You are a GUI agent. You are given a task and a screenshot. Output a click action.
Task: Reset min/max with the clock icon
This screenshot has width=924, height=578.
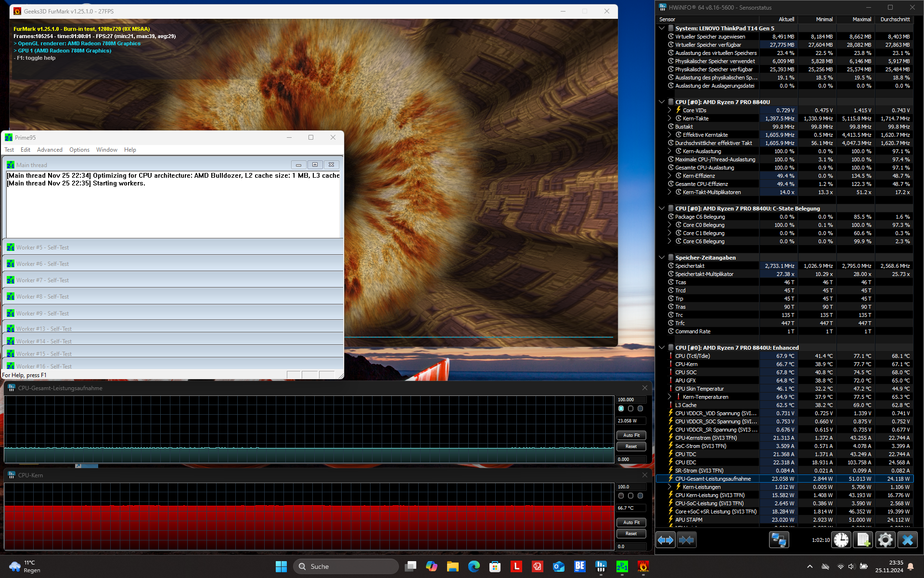tap(841, 540)
